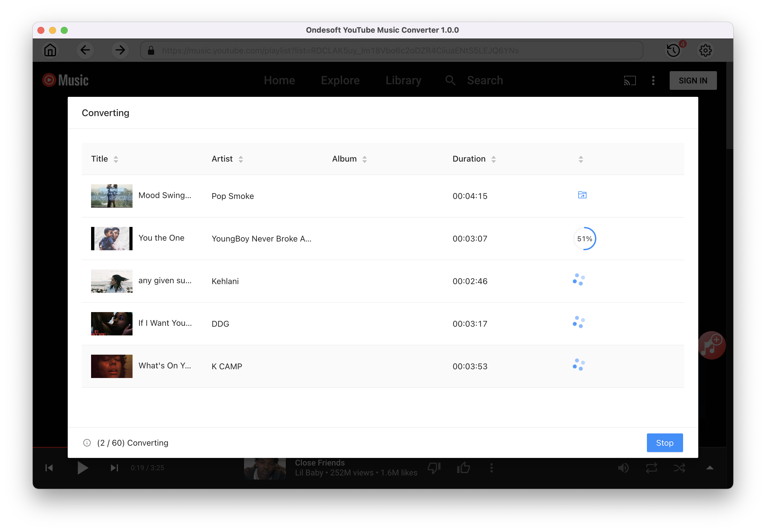Open the Library tab in YouTube Music

pyautogui.click(x=404, y=80)
